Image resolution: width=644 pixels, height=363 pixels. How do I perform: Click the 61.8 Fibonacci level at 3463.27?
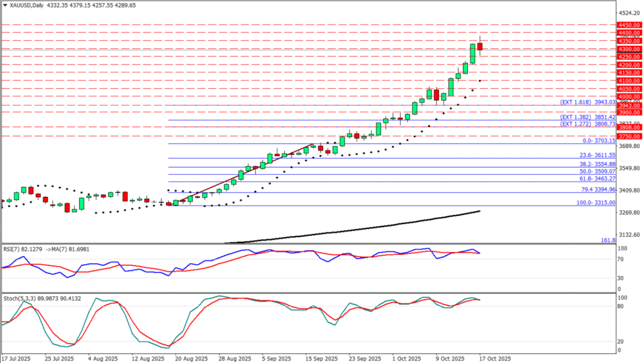click(x=596, y=179)
